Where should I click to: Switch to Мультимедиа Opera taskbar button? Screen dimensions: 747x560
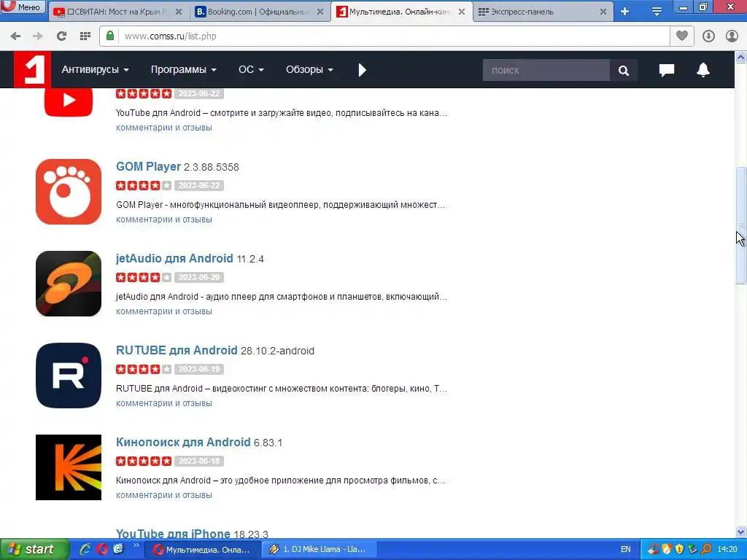(x=202, y=550)
